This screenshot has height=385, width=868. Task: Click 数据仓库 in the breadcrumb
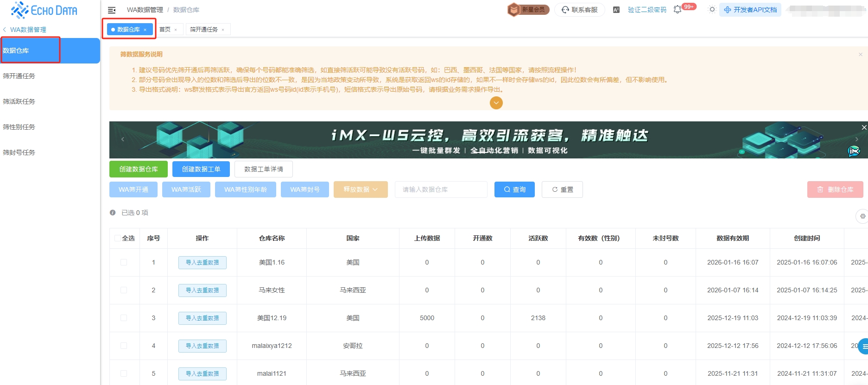coord(186,10)
